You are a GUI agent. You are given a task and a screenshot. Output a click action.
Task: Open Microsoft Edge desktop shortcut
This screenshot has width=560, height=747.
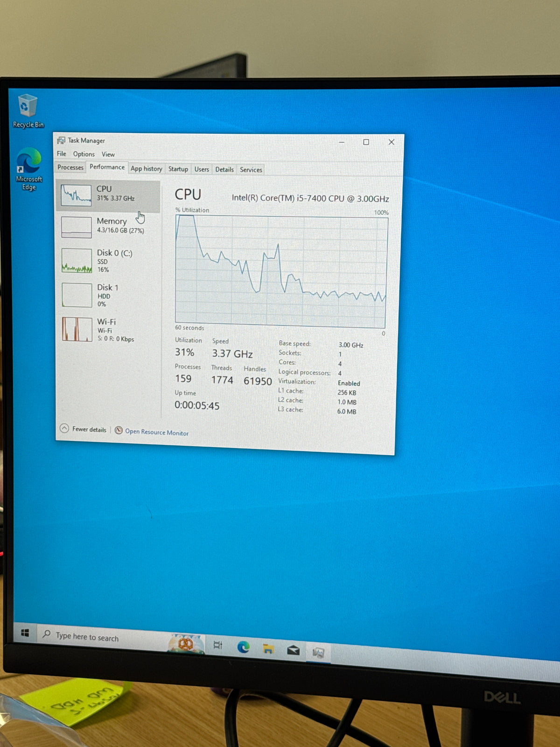[x=28, y=169]
